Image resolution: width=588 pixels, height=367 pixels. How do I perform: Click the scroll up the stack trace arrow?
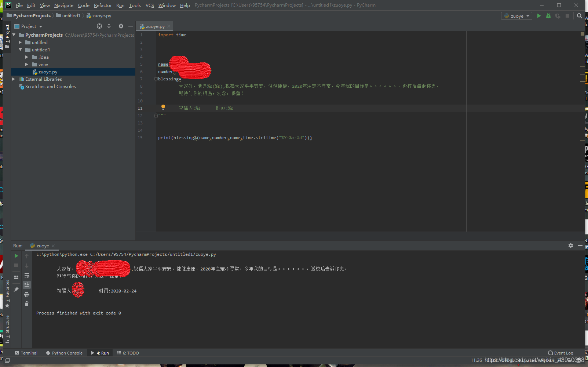tap(27, 256)
